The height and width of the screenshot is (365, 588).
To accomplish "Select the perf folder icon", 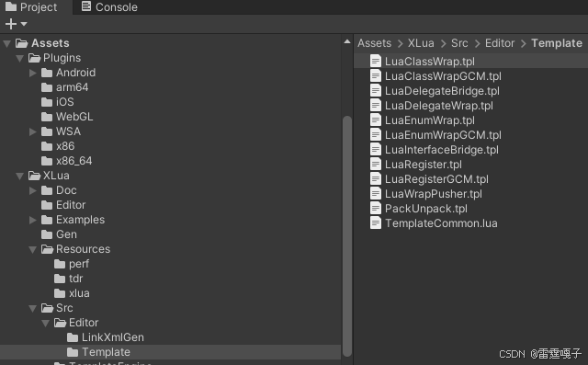I will [x=60, y=264].
